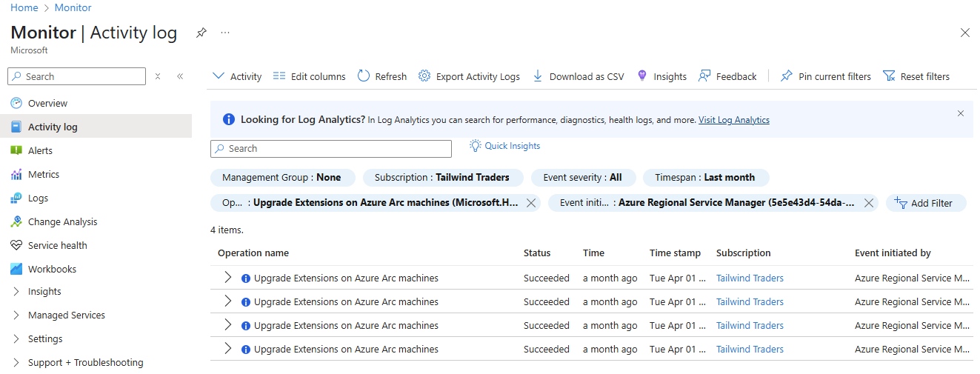Click Visit Log Analytics link
Image resolution: width=980 pixels, height=374 pixels.
pyautogui.click(x=734, y=119)
